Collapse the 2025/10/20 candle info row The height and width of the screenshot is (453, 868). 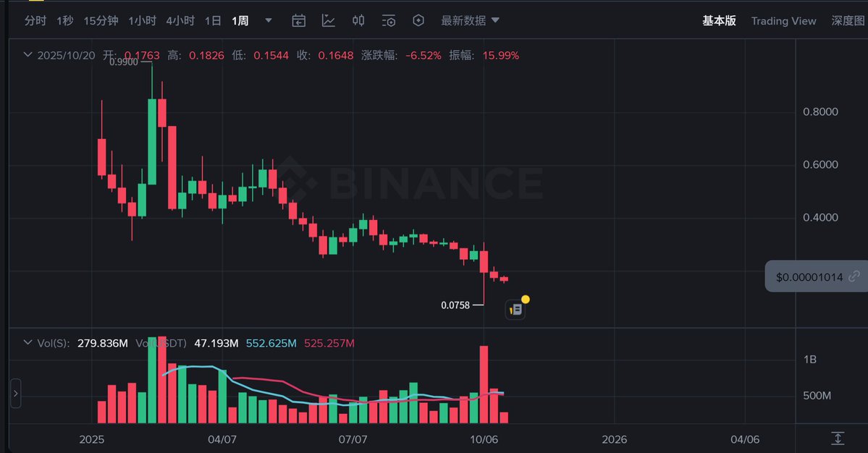(28, 55)
